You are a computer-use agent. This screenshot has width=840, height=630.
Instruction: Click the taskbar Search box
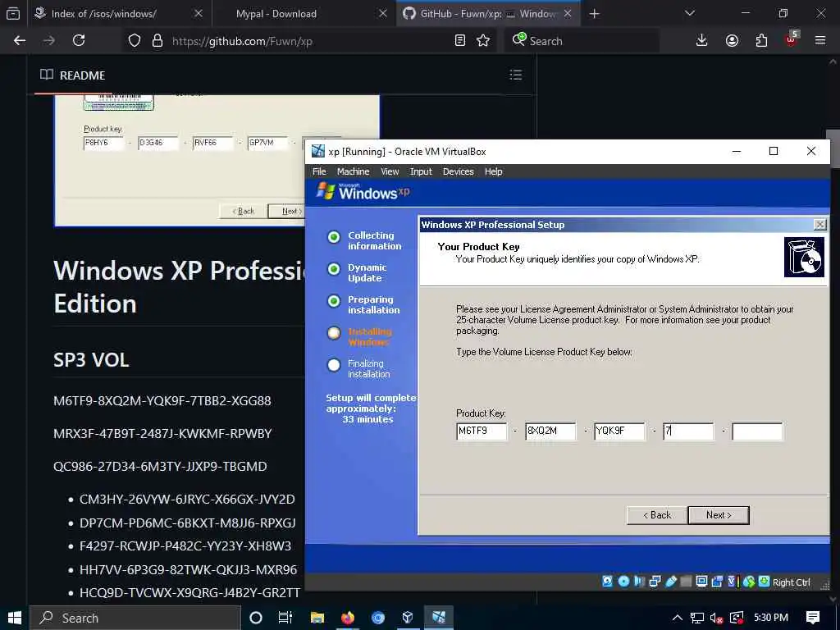[135, 619]
